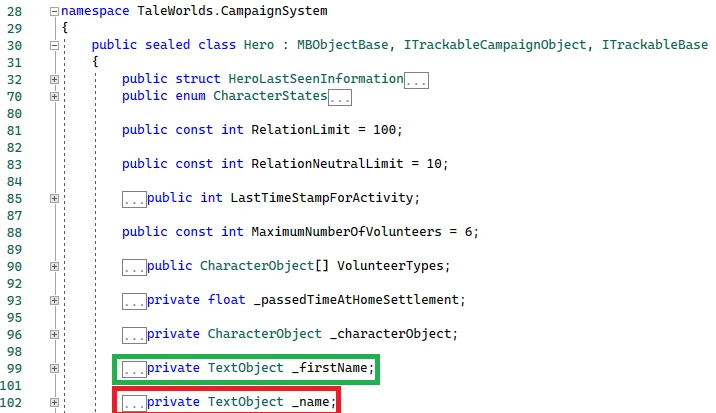
Task: Click ellipsis box before _passedTimeAtHomeSettlement field
Action: coord(134,301)
